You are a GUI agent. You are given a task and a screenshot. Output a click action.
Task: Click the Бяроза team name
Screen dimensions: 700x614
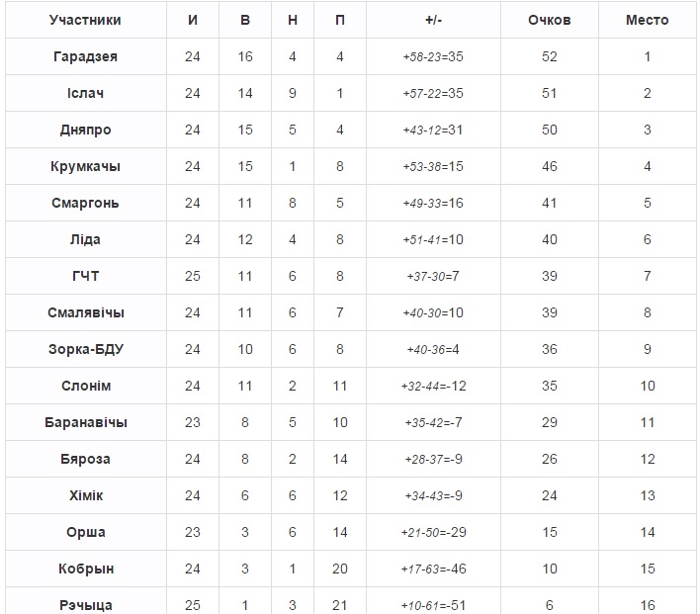pos(85,459)
